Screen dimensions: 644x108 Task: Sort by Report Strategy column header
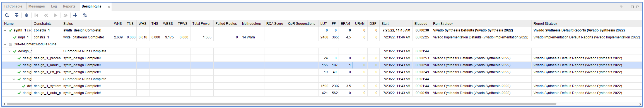click(x=586, y=24)
